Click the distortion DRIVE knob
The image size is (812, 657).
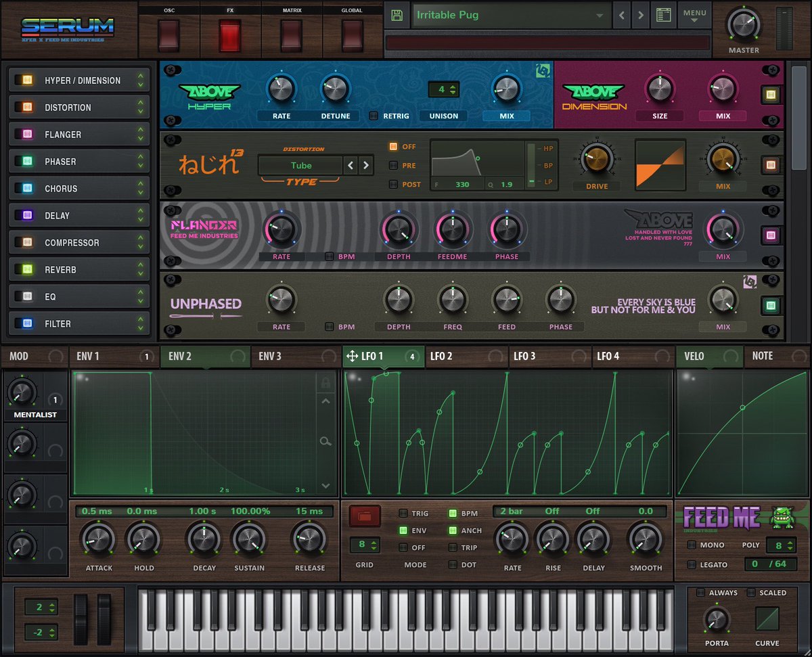(597, 160)
